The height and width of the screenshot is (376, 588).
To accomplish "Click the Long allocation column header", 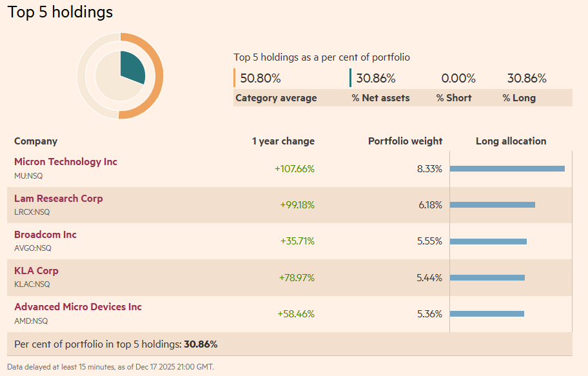I will [511, 141].
